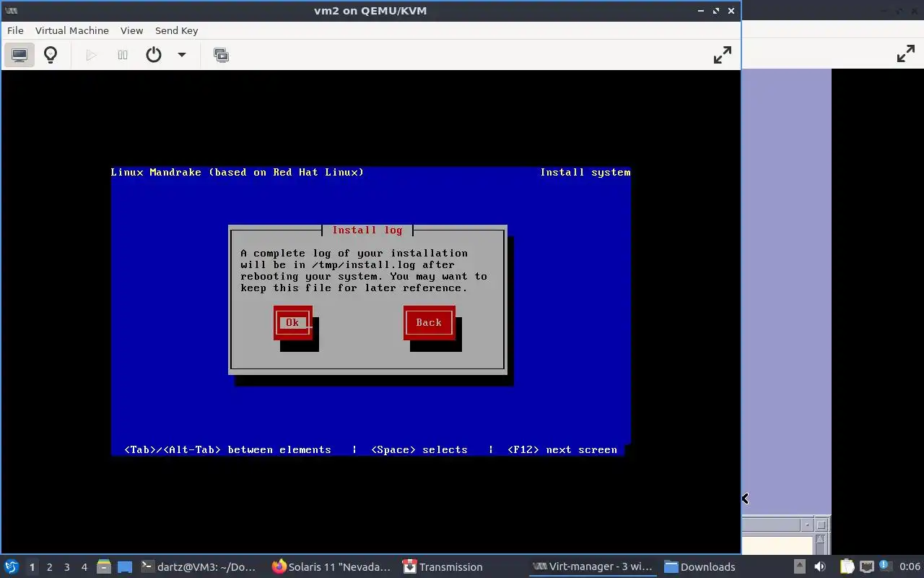Switch to workspace 4
This screenshot has height=578, width=924.
[x=84, y=567]
